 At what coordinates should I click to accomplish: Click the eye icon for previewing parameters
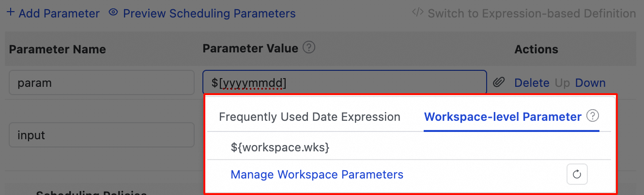click(x=113, y=13)
